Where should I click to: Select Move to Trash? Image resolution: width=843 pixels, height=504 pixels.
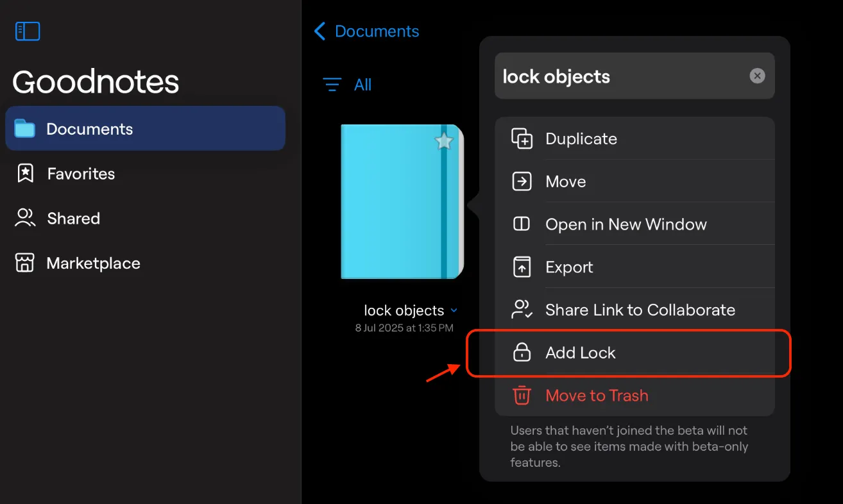(635, 396)
